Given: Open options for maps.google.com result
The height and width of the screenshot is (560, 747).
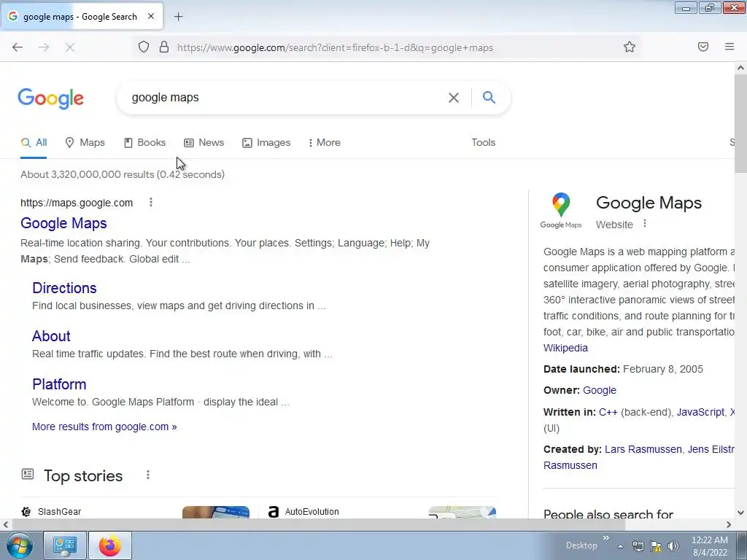Looking at the screenshot, I should (x=151, y=203).
